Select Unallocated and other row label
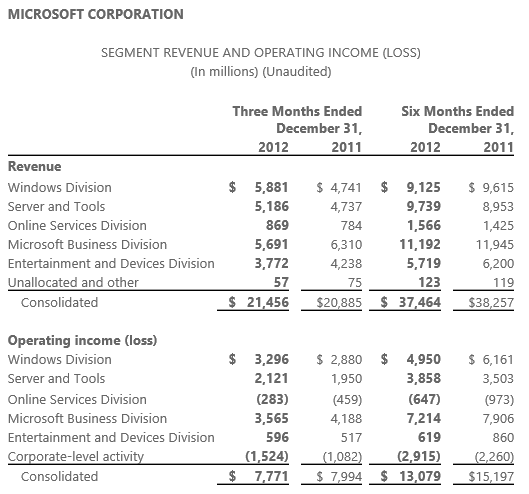529x494 pixels. (73, 283)
